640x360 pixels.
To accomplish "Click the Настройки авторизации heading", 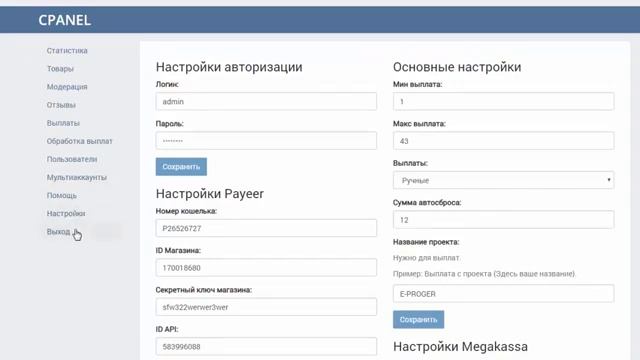I will 229,67.
